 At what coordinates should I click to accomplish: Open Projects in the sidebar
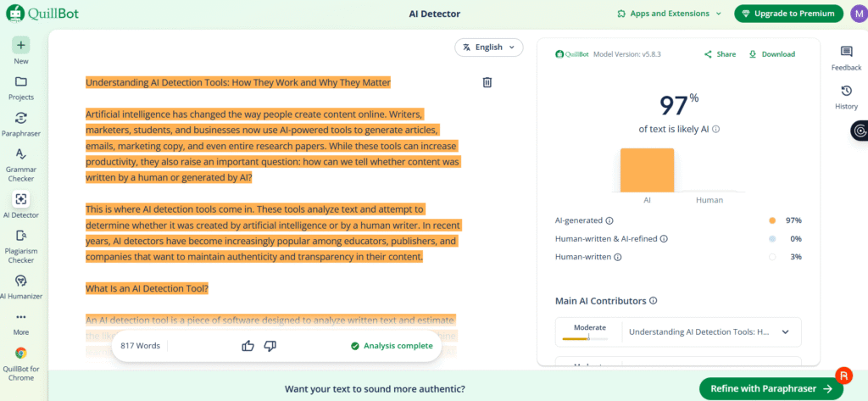click(21, 87)
